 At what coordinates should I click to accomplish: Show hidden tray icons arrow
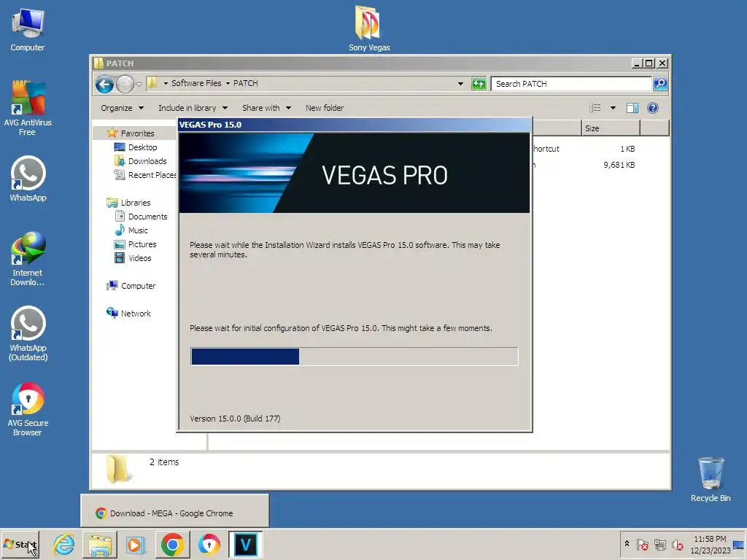click(627, 544)
